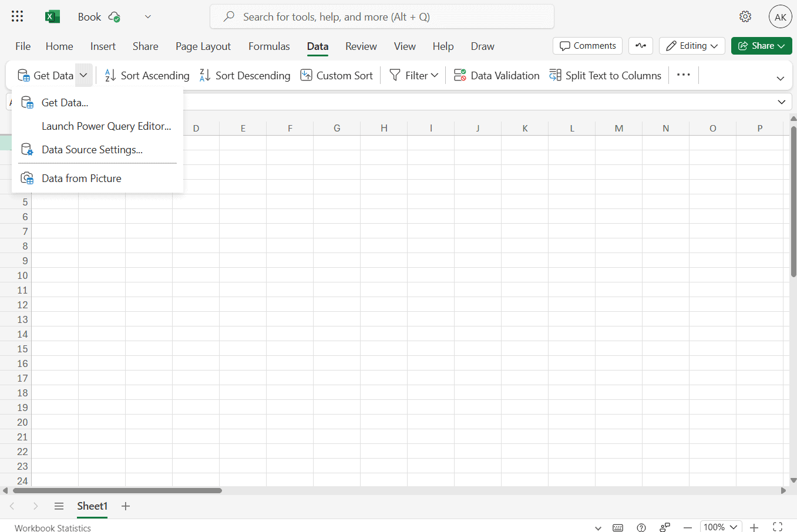Select Split Text to Columns

(605, 75)
